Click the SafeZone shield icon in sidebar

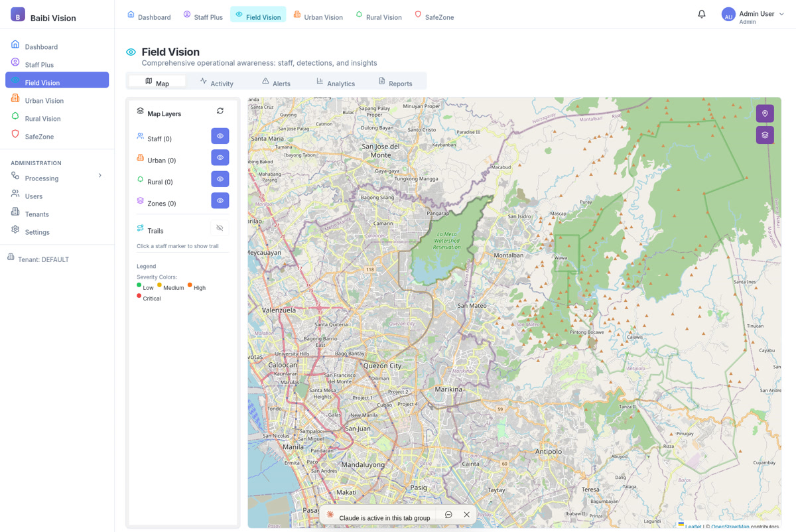point(15,134)
